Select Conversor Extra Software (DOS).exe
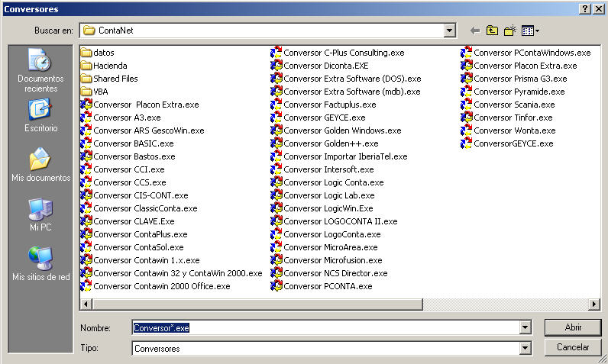This screenshot has width=608, height=364. pos(346,79)
